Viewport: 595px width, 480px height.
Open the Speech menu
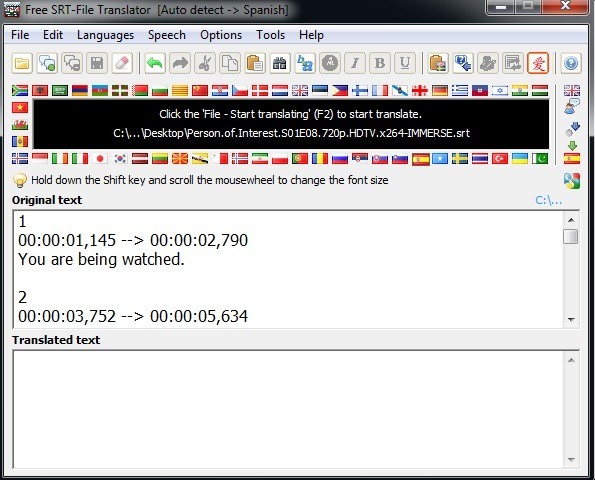coord(167,35)
